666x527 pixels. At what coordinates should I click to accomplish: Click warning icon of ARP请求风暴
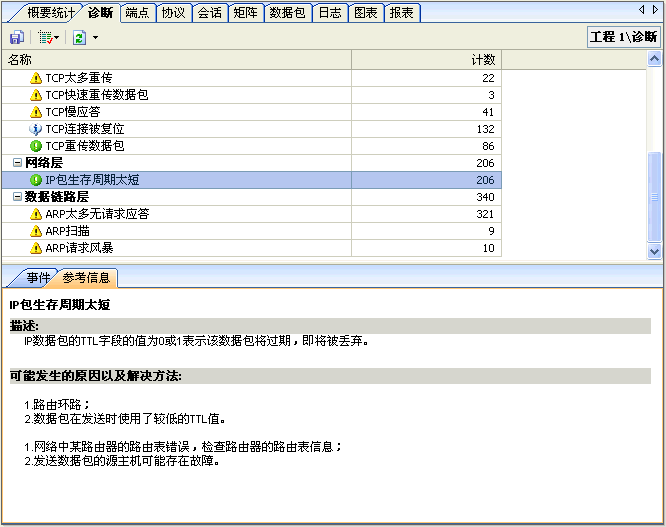pos(36,248)
